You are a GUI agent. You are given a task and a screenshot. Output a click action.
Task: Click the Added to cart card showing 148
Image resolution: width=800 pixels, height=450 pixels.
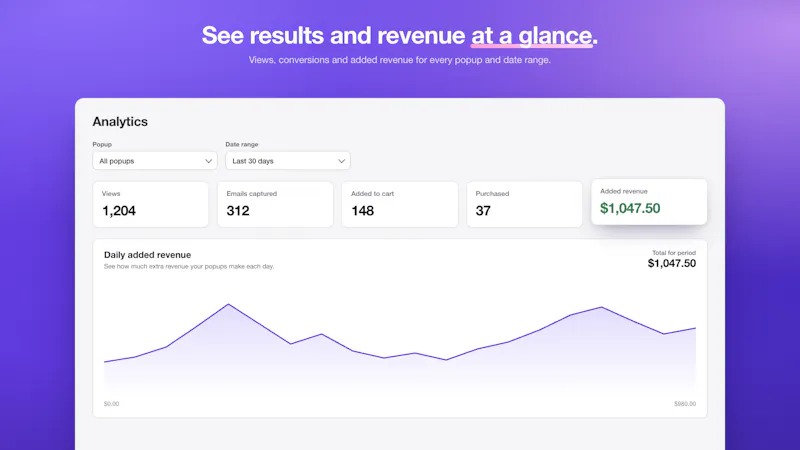pos(399,204)
